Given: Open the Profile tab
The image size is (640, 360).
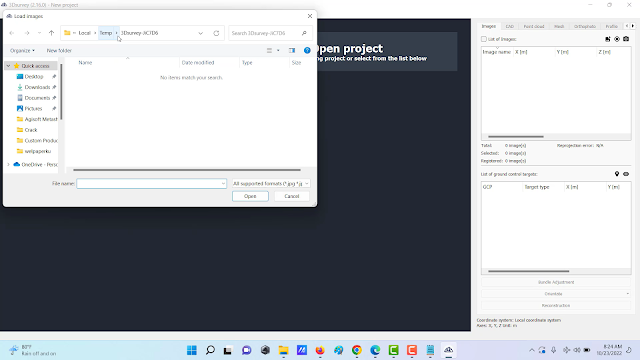Looking at the screenshot, I should (611, 26).
